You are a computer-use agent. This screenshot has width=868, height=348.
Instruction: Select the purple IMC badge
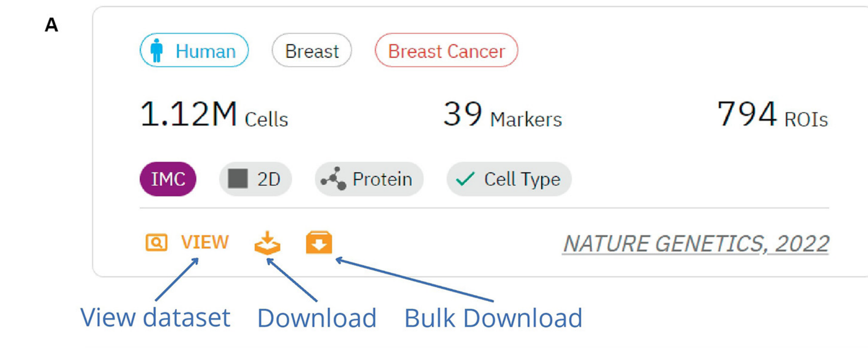pos(168,179)
